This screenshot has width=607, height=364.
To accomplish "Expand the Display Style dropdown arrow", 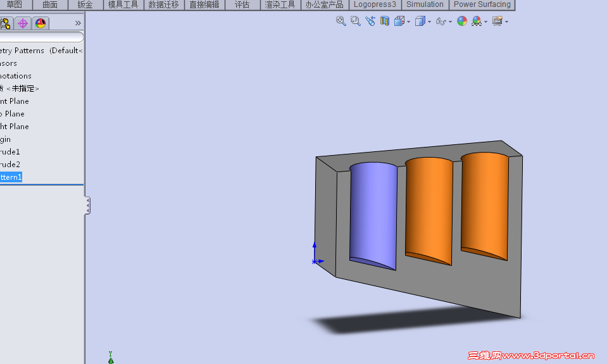I will (x=429, y=22).
